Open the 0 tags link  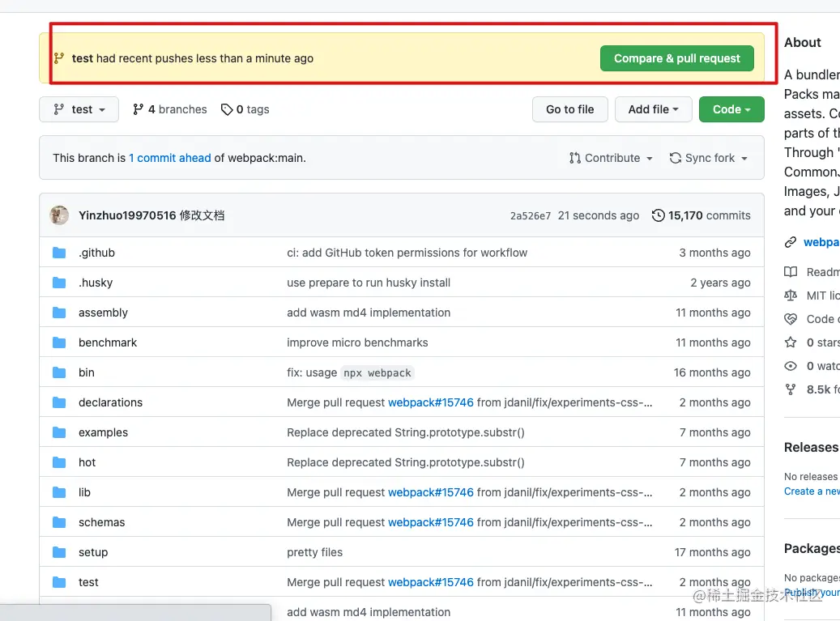245,109
